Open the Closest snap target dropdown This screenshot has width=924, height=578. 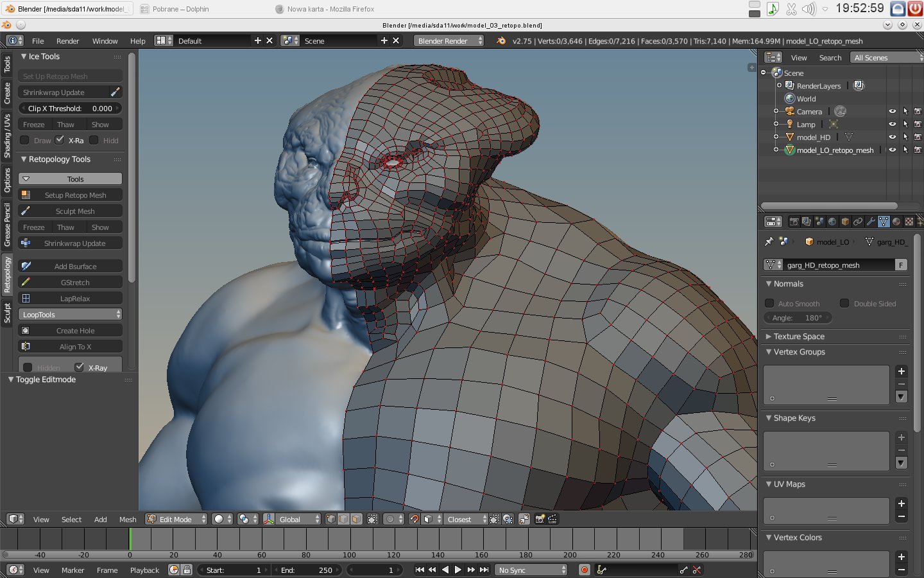[465, 519]
